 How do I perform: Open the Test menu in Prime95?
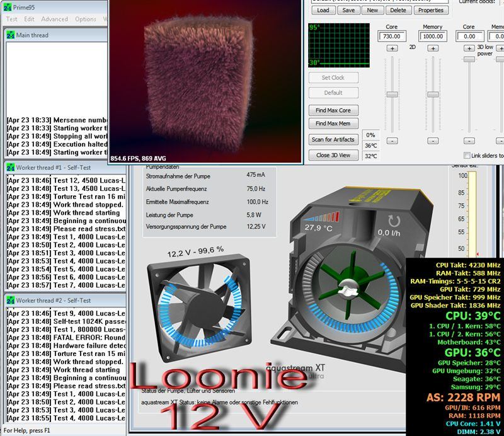(x=11, y=19)
